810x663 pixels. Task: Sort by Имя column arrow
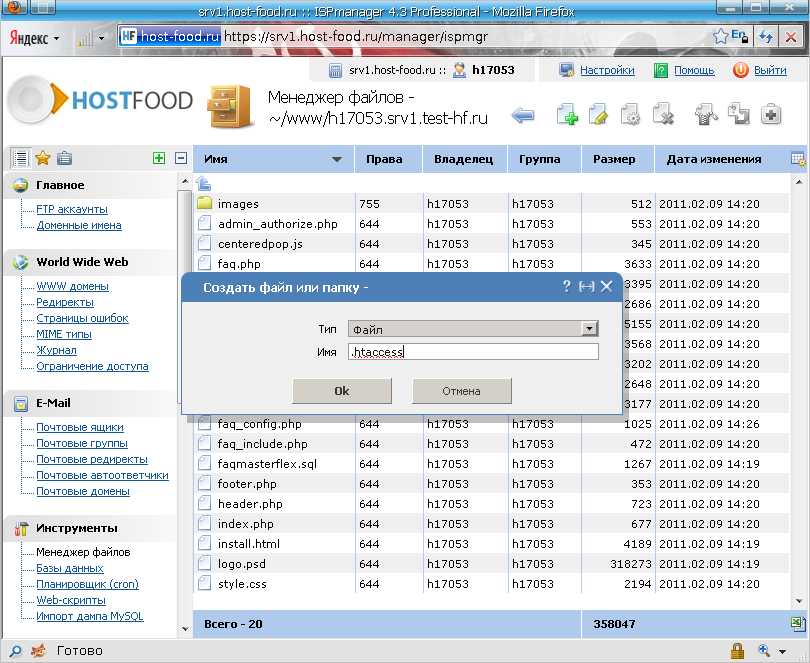pos(336,159)
